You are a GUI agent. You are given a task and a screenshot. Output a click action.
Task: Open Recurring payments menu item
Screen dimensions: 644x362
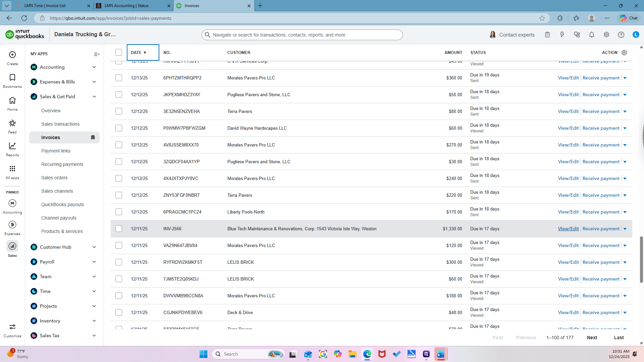62,164
